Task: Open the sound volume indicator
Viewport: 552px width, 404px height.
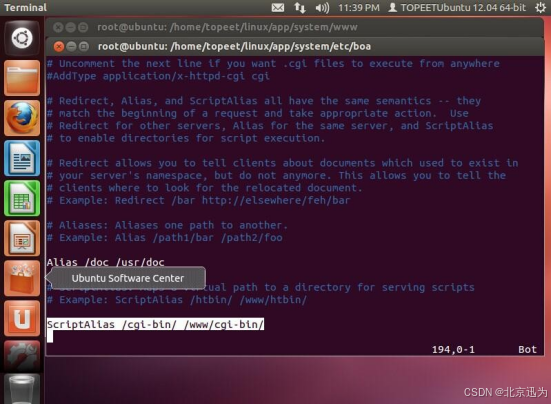Action: pos(322,7)
